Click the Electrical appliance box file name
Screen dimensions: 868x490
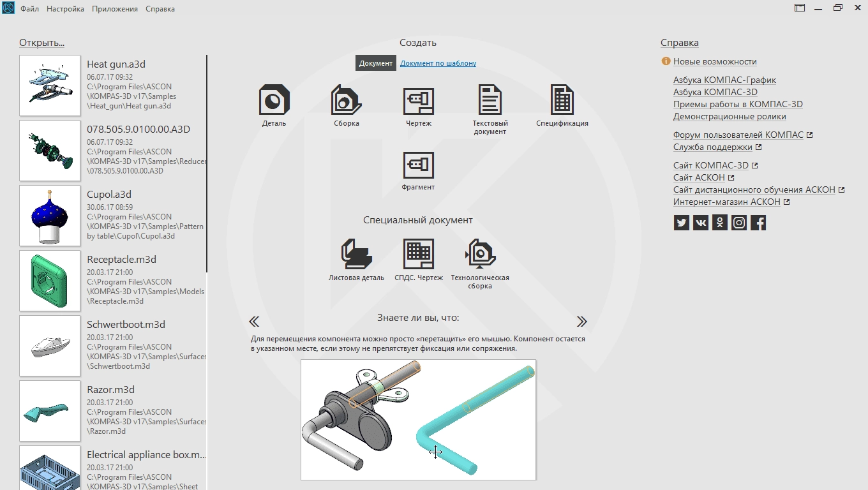coord(147,455)
